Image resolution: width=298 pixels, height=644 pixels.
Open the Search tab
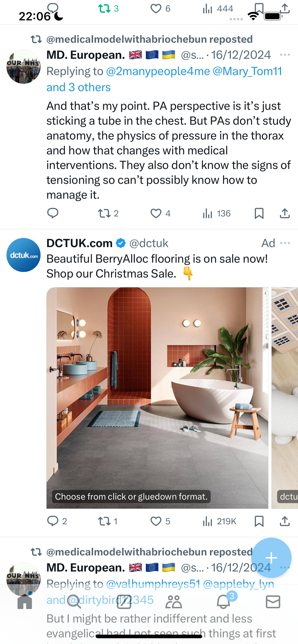(74, 602)
